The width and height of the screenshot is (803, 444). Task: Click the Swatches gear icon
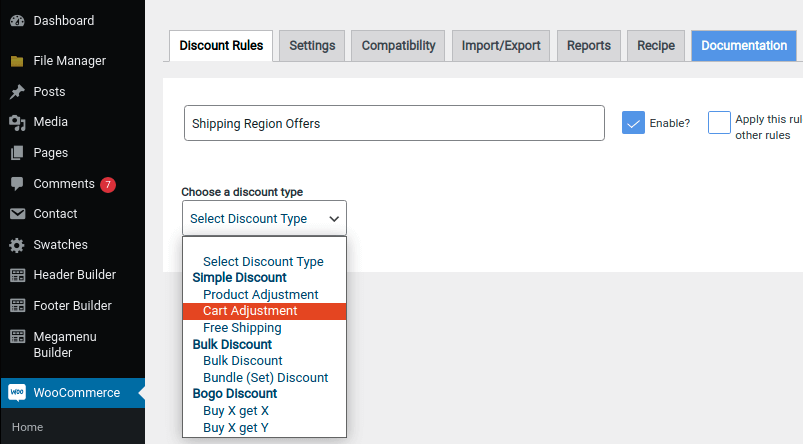click(17, 245)
